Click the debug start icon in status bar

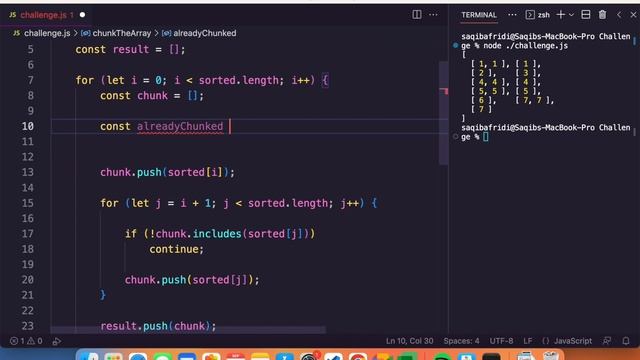click(x=57, y=341)
